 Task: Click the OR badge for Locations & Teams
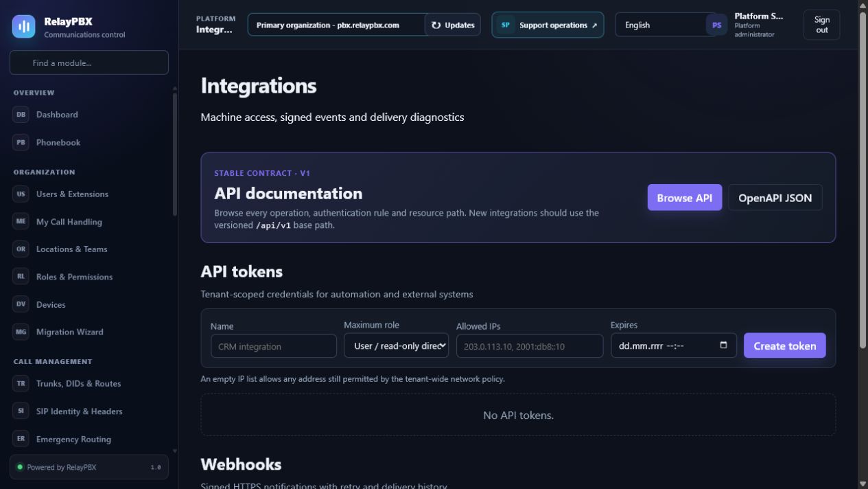pos(21,249)
